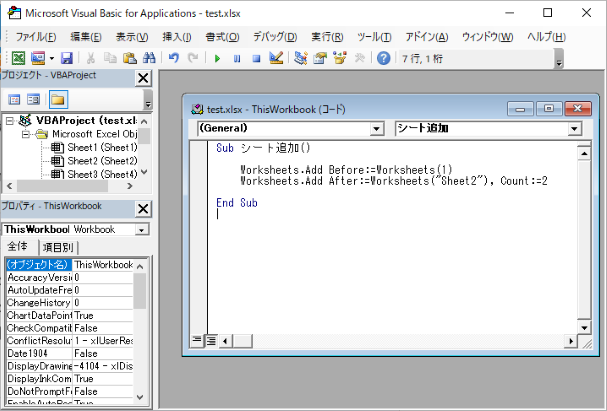The height and width of the screenshot is (411, 607).
Task: Click on the End Sub line in code
Action: click(x=237, y=203)
